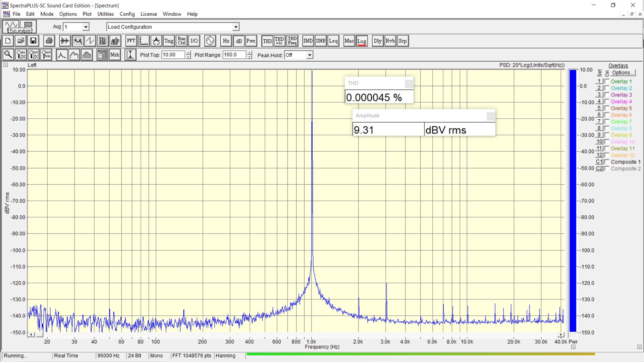Activate the THD+N measurement icon
The height and width of the screenshot is (362, 644).
pos(279,41)
